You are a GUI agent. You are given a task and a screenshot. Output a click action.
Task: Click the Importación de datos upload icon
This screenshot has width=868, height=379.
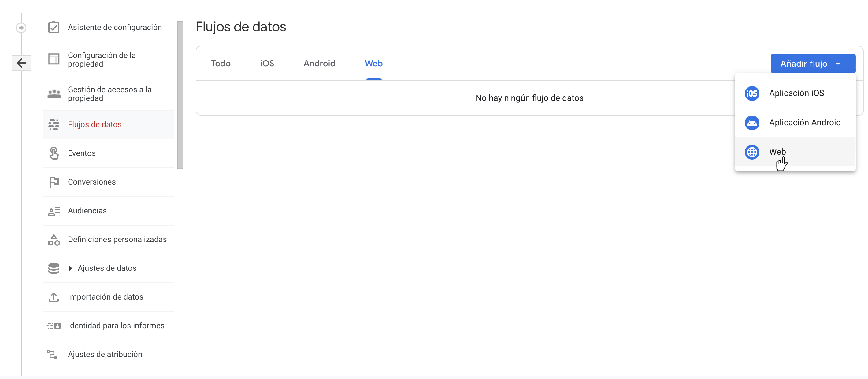tap(54, 297)
